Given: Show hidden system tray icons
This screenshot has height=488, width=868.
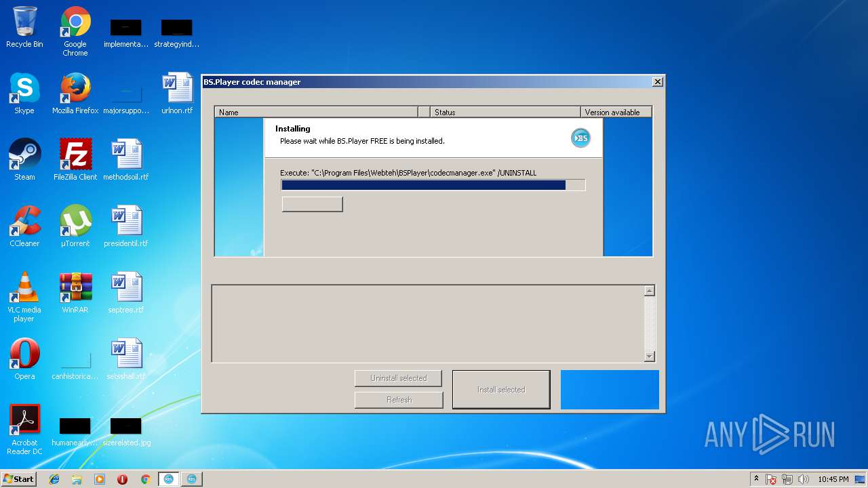Looking at the screenshot, I should (756, 479).
